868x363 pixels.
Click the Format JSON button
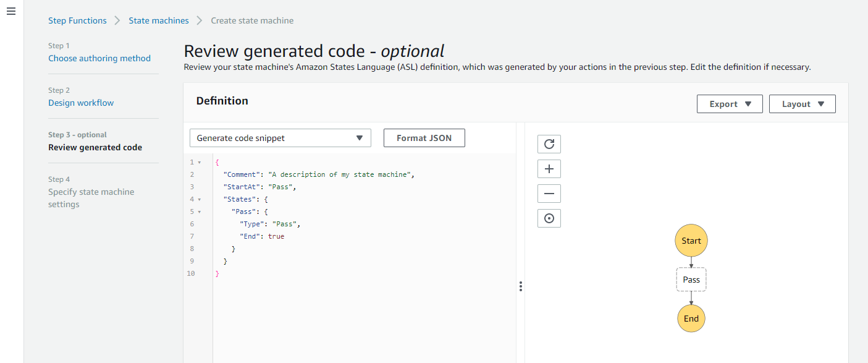(424, 138)
